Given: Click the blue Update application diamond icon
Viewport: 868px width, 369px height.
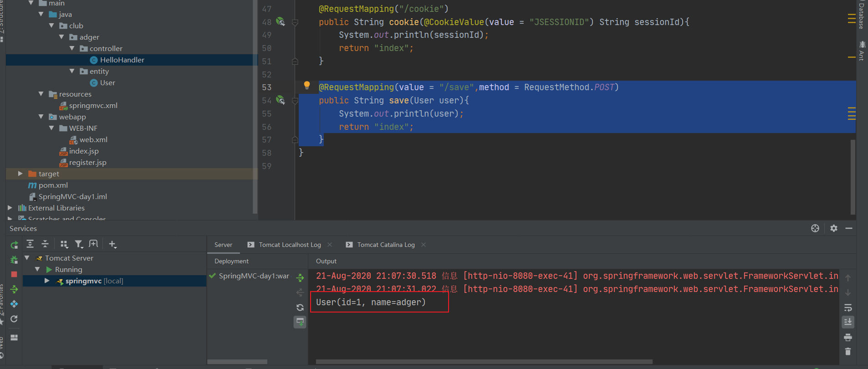Looking at the screenshot, I should click(14, 304).
